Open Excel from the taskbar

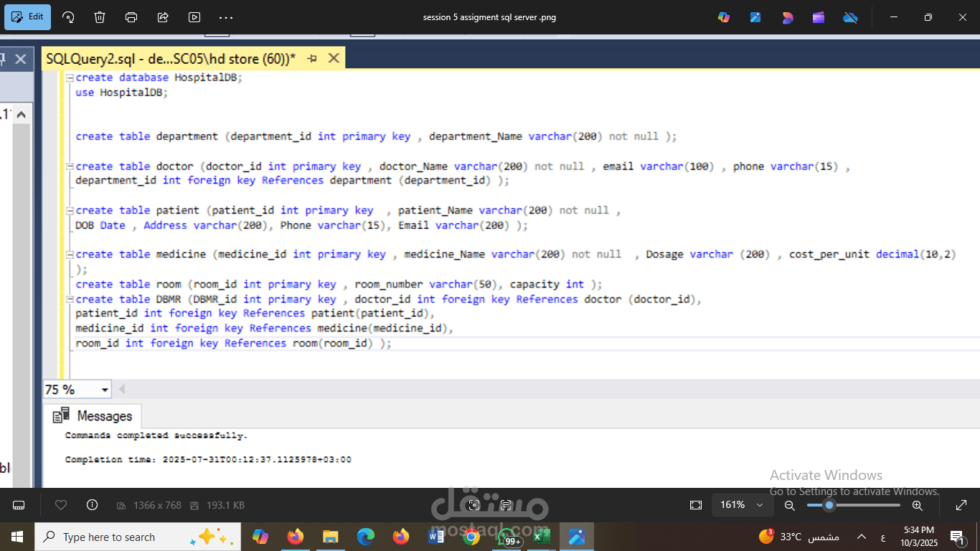542,537
